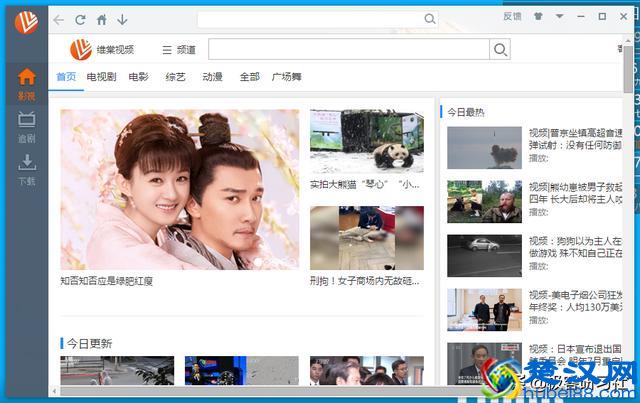Click the search button beside 频道 search box
This screenshot has height=403, width=640.
(500, 49)
